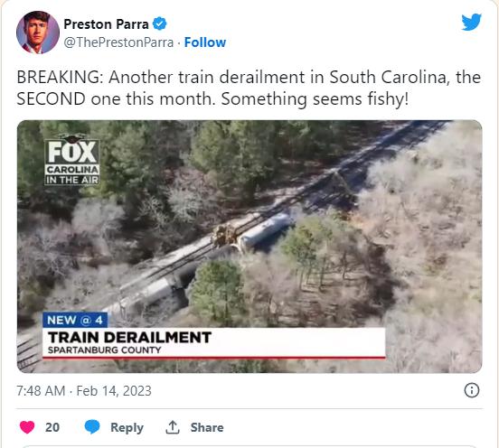Viewport: 499px width, 448px height.
Task: Click the share upload arrow icon
Action: point(173,427)
